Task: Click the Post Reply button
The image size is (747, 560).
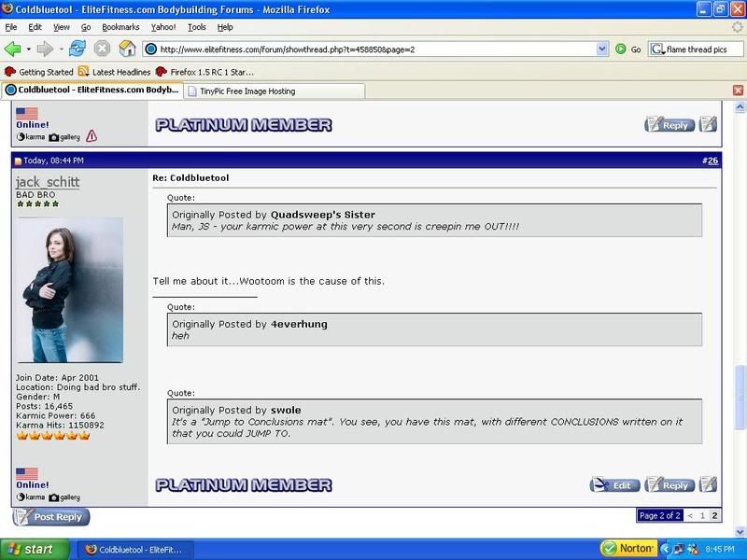Action: [x=51, y=516]
